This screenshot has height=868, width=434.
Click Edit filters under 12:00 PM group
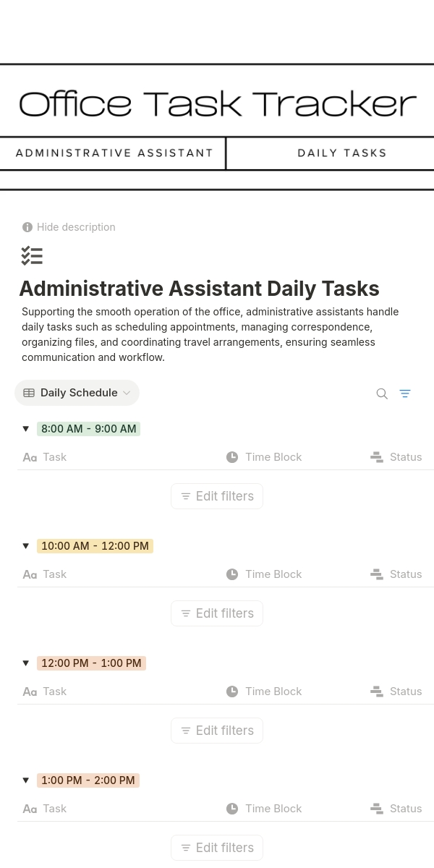tap(217, 731)
